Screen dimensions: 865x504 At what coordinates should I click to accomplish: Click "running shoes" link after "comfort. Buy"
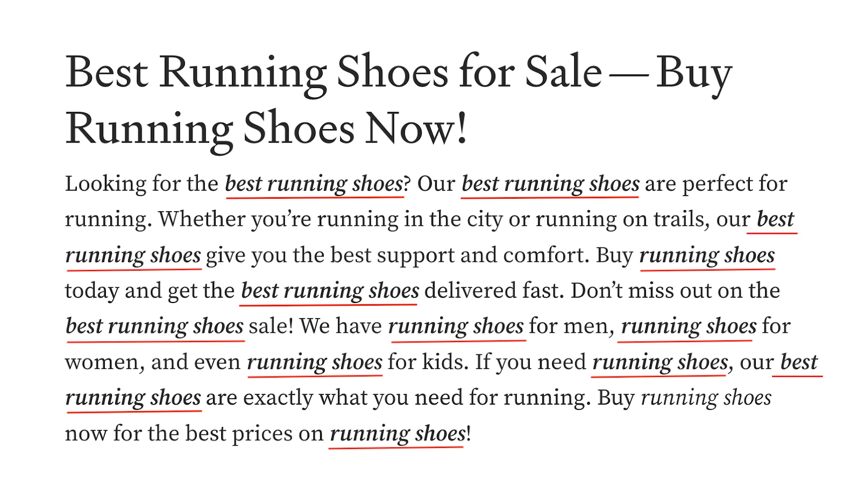click(707, 256)
